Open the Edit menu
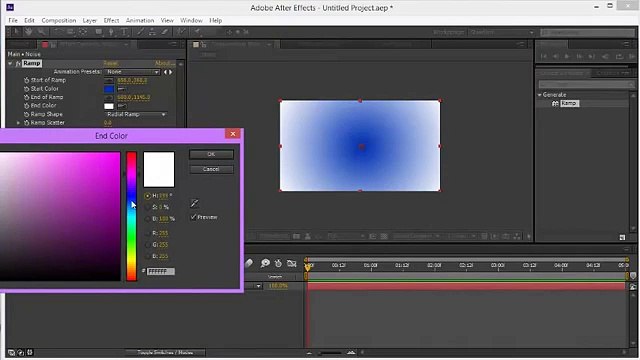 tap(29, 20)
